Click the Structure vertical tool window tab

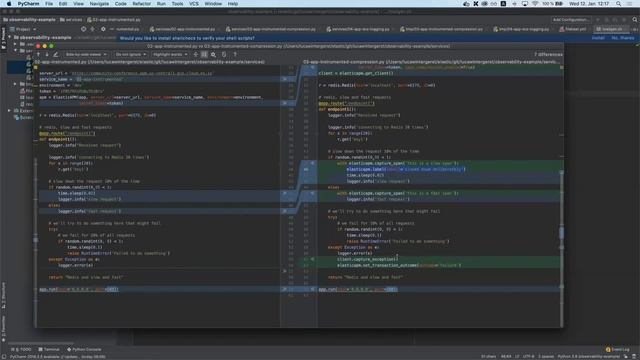tap(3, 295)
